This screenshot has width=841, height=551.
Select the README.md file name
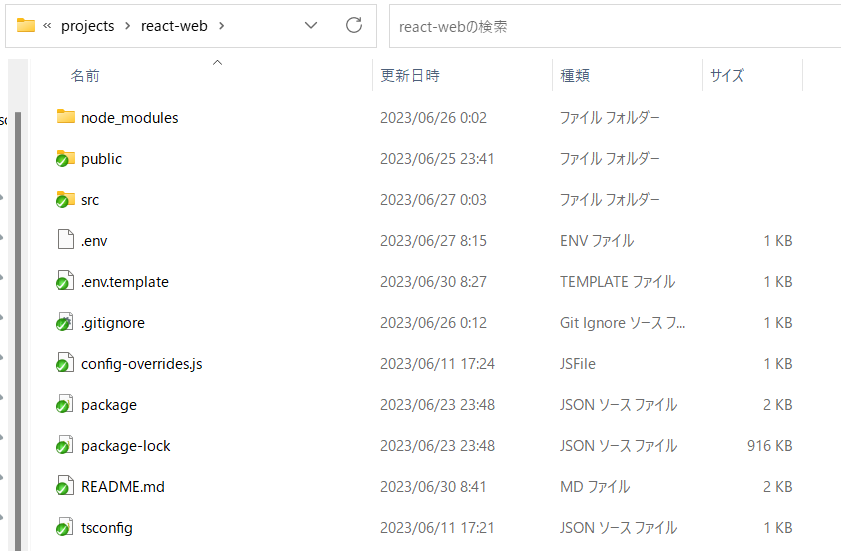click(x=123, y=487)
